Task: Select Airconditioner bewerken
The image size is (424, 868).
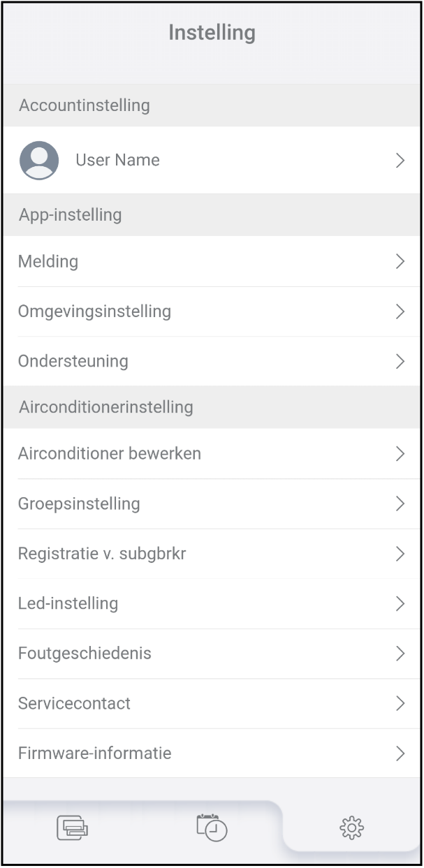Action: click(110, 454)
